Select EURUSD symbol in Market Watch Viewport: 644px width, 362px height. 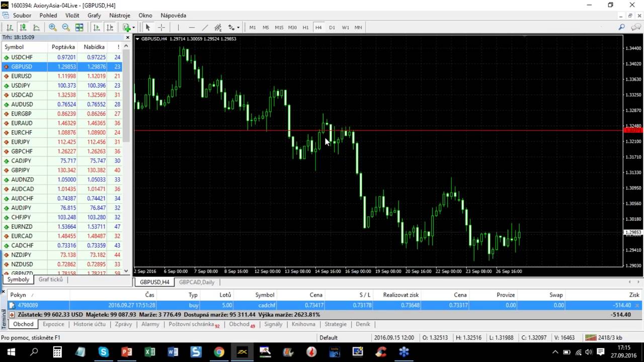[x=21, y=76]
